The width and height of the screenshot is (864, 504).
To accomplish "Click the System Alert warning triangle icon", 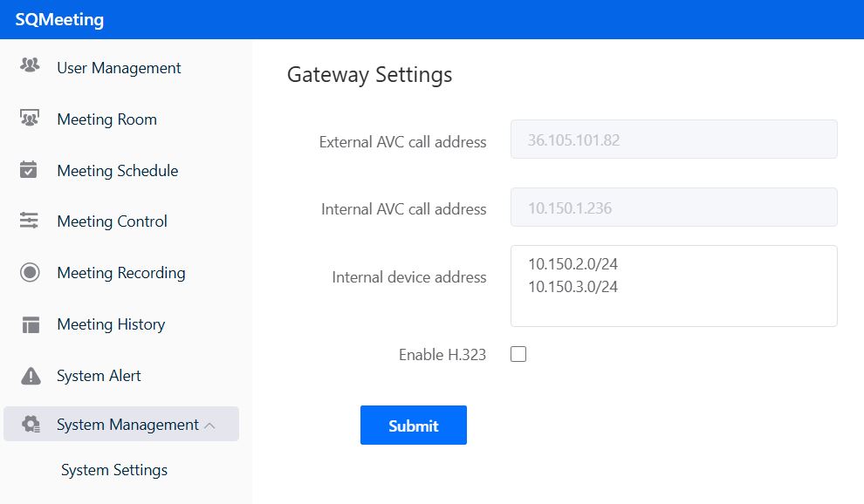I will pyautogui.click(x=31, y=376).
